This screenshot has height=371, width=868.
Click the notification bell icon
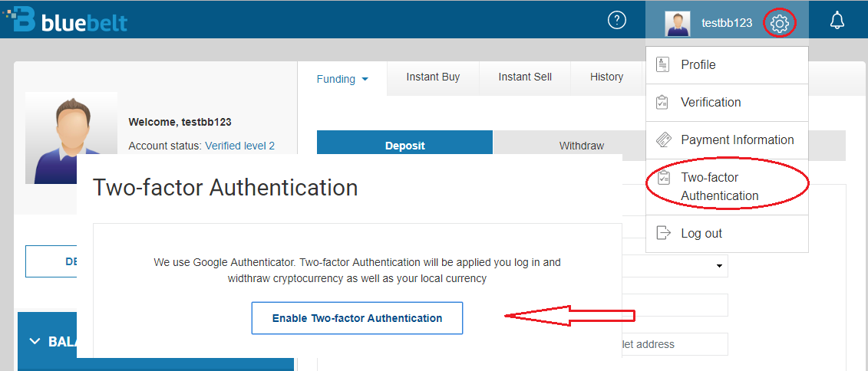pos(837,21)
